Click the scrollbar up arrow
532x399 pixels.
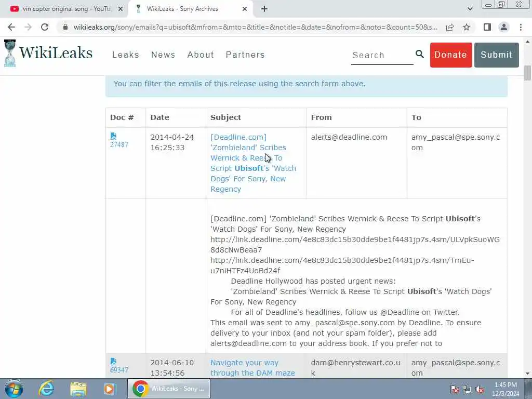coord(528,42)
